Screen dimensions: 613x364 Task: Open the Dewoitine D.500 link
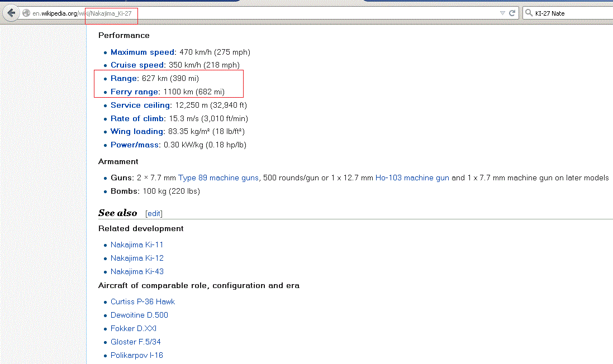click(139, 315)
